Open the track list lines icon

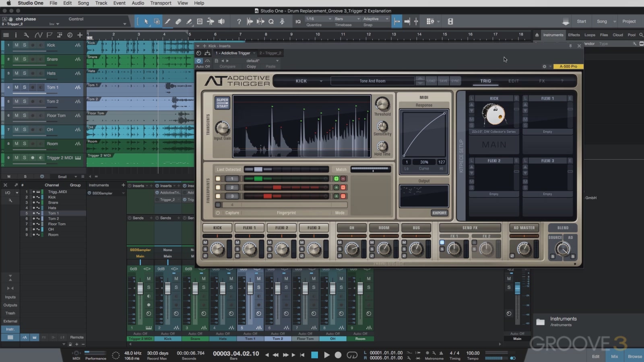pyautogui.click(x=6, y=35)
